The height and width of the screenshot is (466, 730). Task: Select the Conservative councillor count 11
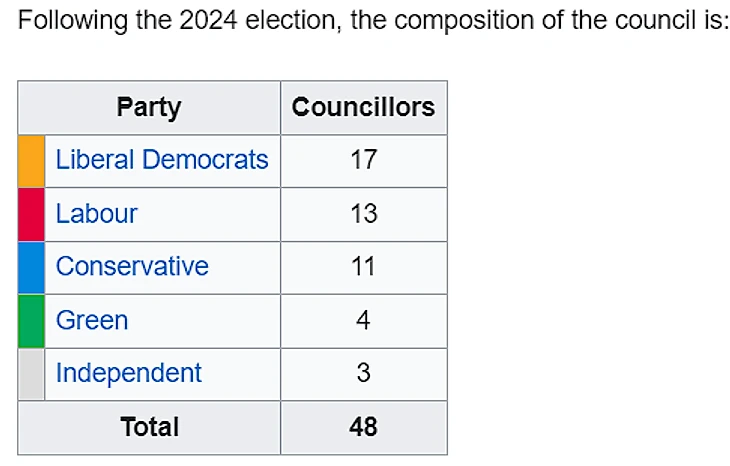pyautogui.click(x=363, y=267)
